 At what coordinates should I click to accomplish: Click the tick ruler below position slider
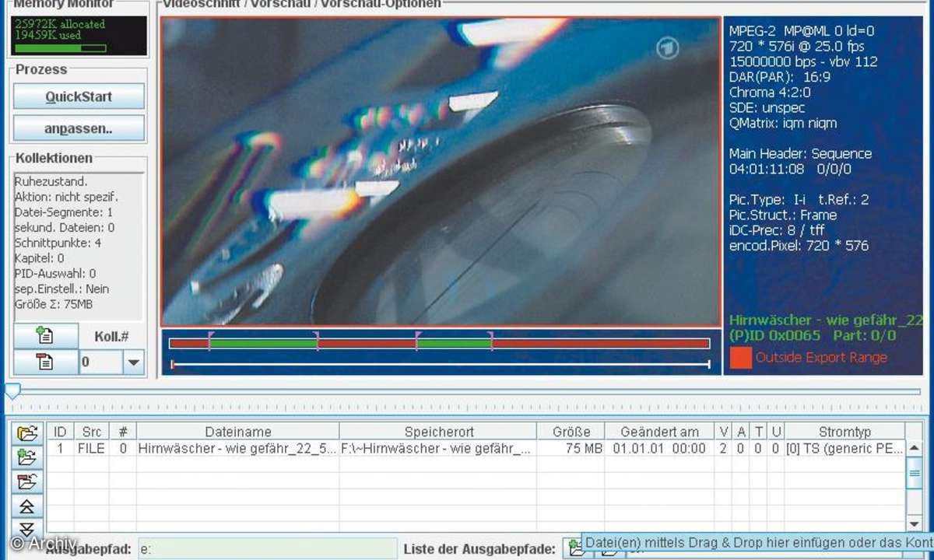[x=467, y=407]
